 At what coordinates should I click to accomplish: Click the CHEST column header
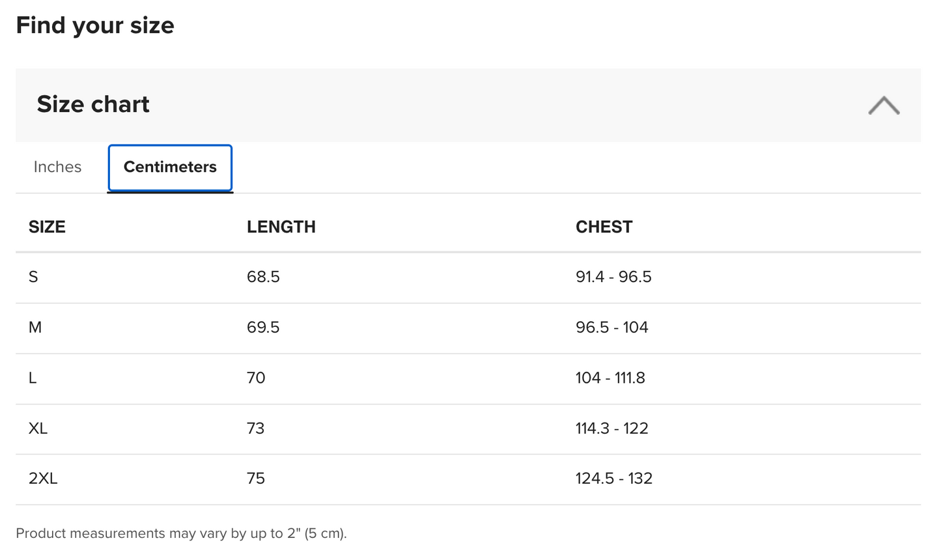[604, 227]
